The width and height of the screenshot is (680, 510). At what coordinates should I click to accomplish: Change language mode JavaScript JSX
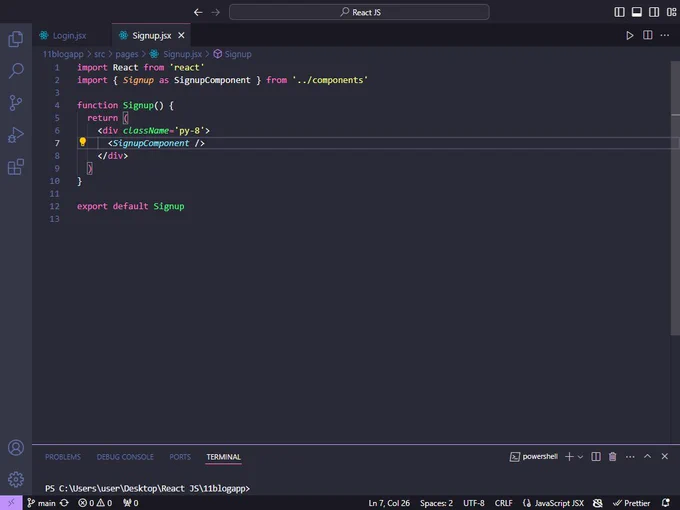pos(553,503)
